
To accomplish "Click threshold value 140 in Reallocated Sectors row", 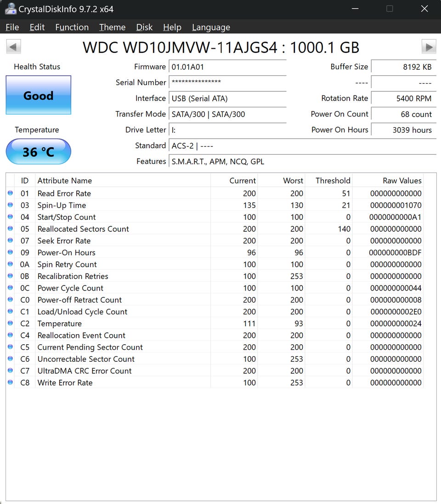I will tap(344, 229).
